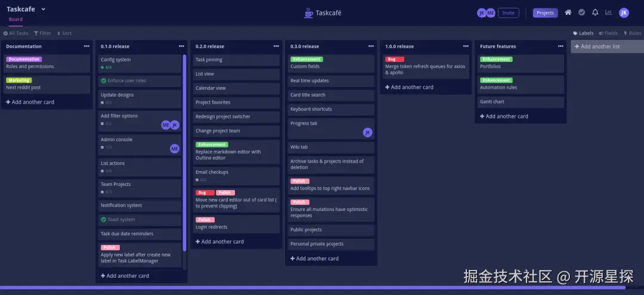Open the Rules menu
This screenshot has height=295, width=644.
tap(633, 33)
